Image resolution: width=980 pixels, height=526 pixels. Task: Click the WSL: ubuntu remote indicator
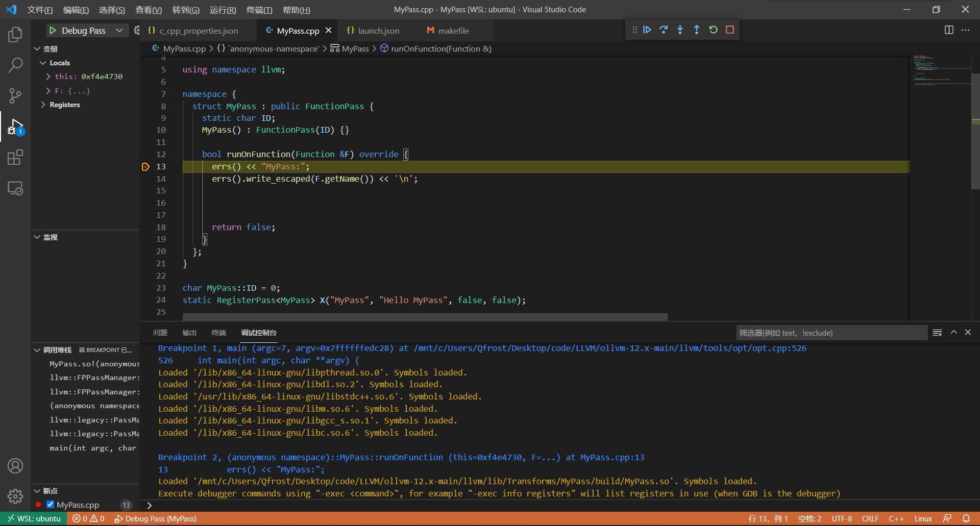pos(34,518)
